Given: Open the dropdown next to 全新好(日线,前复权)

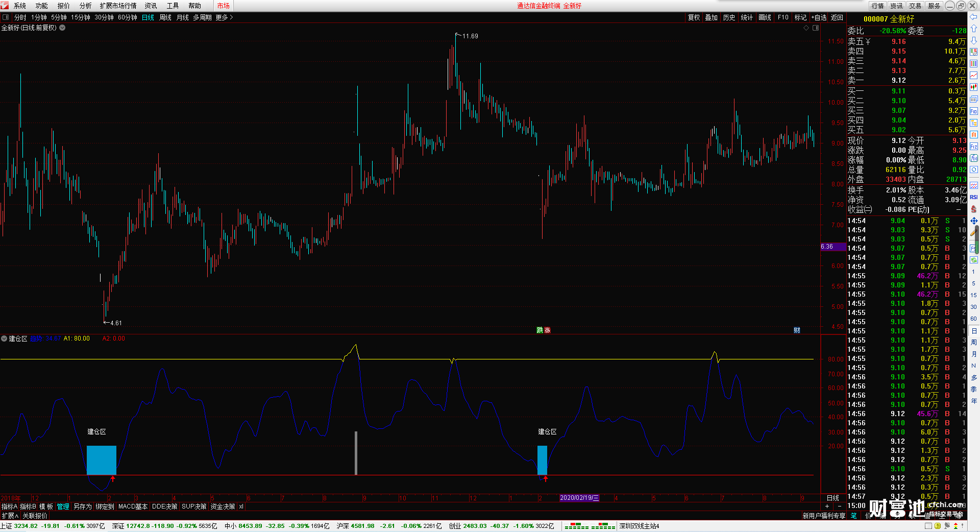Looking at the screenshot, I should [x=62, y=28].
